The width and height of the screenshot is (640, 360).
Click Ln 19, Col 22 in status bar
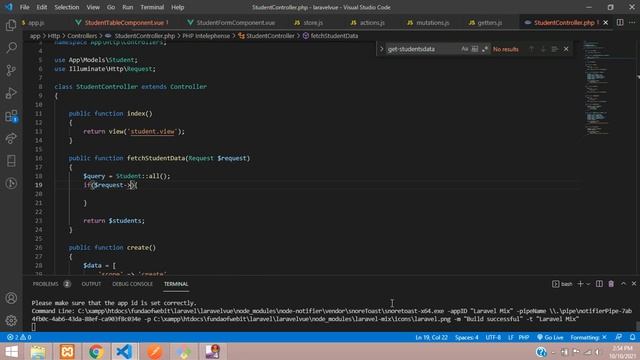coord(431,338)
